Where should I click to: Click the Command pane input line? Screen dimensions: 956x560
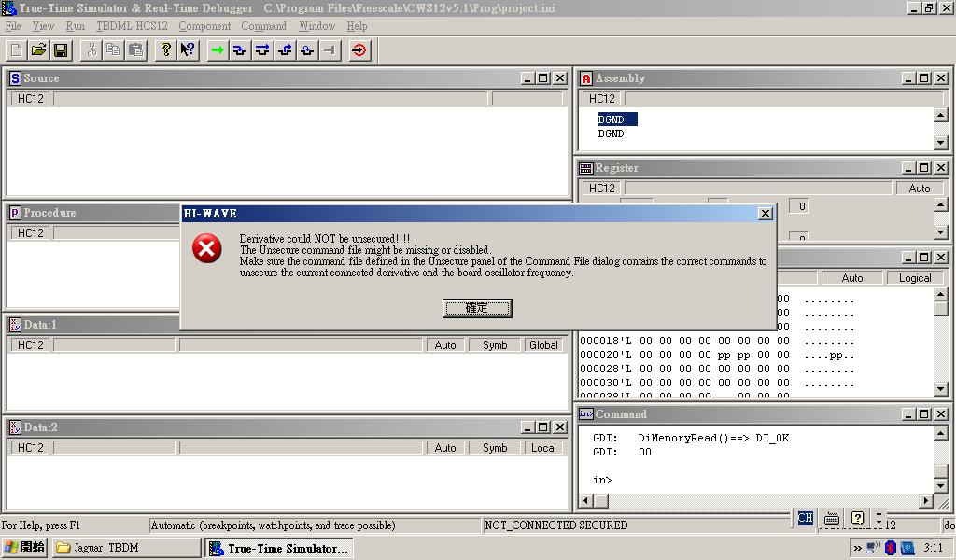[747, 480]
